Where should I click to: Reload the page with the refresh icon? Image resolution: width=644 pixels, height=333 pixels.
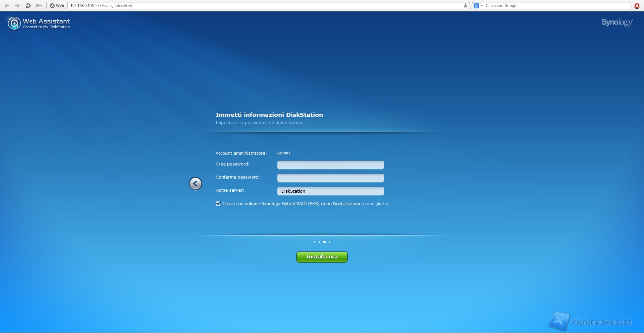(x=28, y=6)
